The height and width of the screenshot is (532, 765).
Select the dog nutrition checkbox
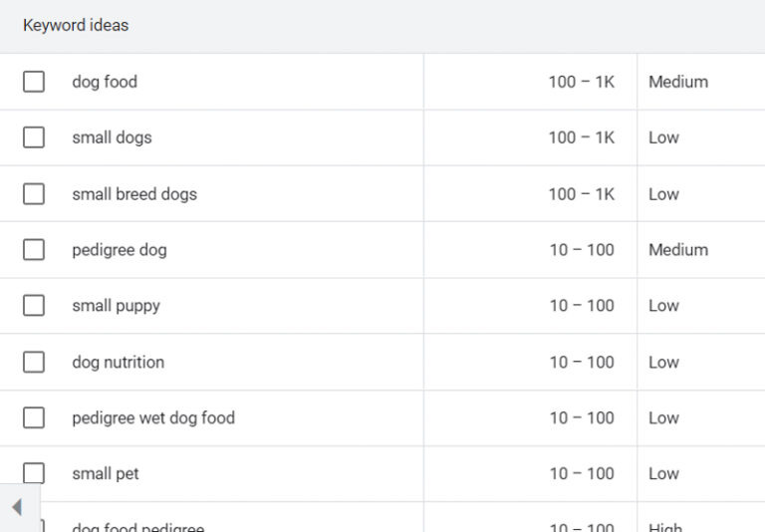34,363
